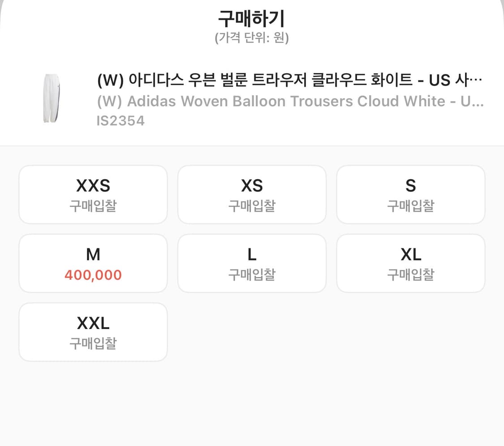The height and width of the screenshot is (446, 504).
Task: Pick the L size purchase bid option
Action: [252, 263]
